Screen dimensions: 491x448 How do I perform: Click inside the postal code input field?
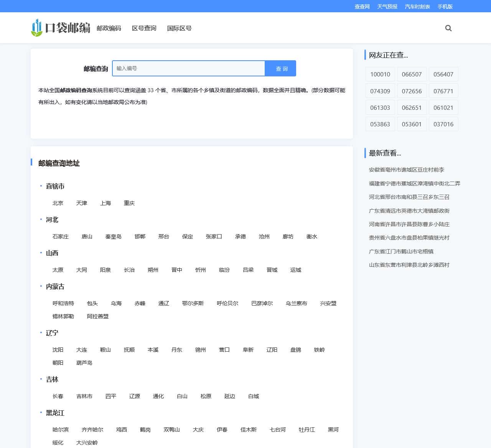coord(188,68)
